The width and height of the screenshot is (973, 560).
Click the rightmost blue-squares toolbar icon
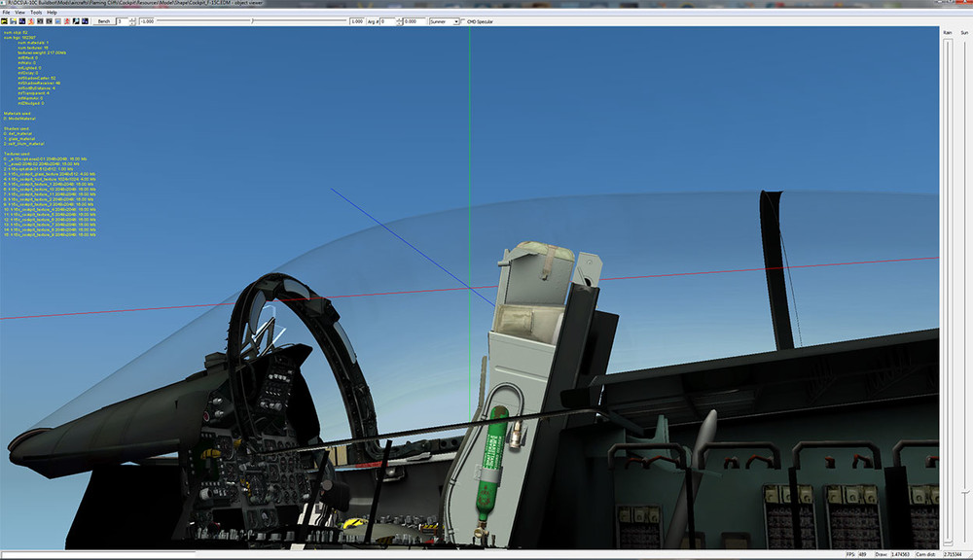85,20
